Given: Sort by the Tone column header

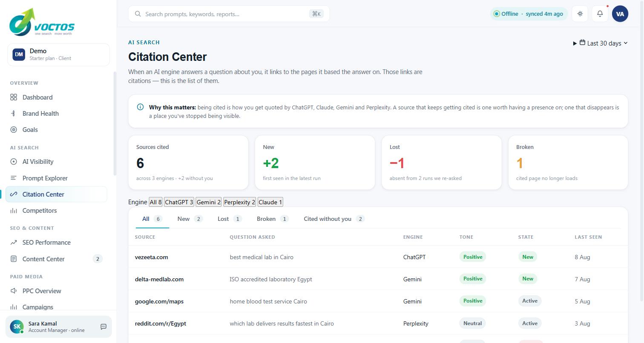Looking at the screenshot, I should pos(466,237).
